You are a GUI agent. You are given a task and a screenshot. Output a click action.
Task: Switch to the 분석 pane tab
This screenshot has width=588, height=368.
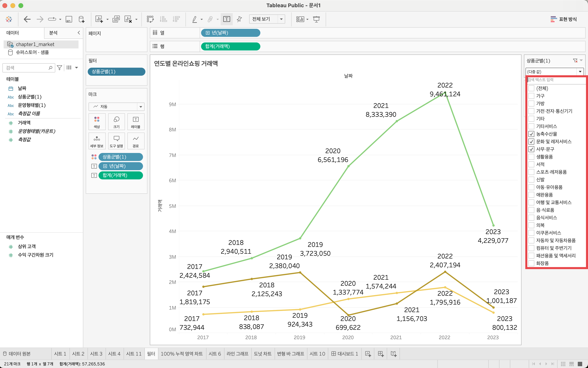pos(53,33)
